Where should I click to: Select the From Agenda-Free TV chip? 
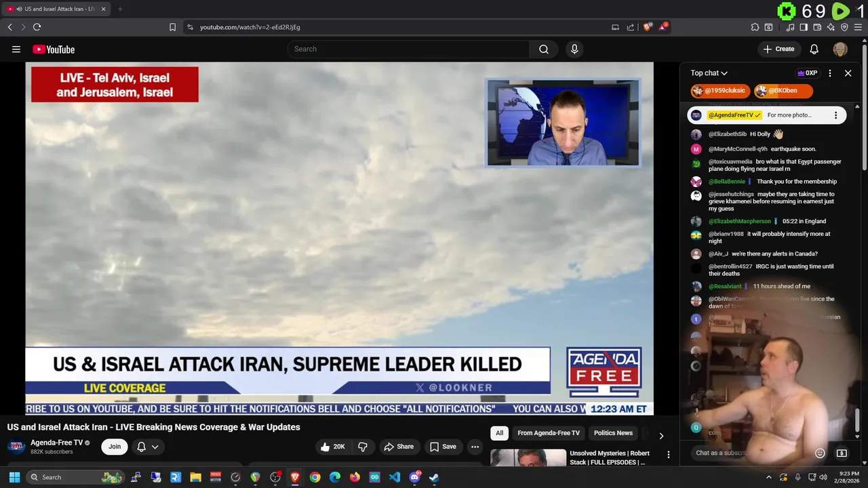(549, 433)
